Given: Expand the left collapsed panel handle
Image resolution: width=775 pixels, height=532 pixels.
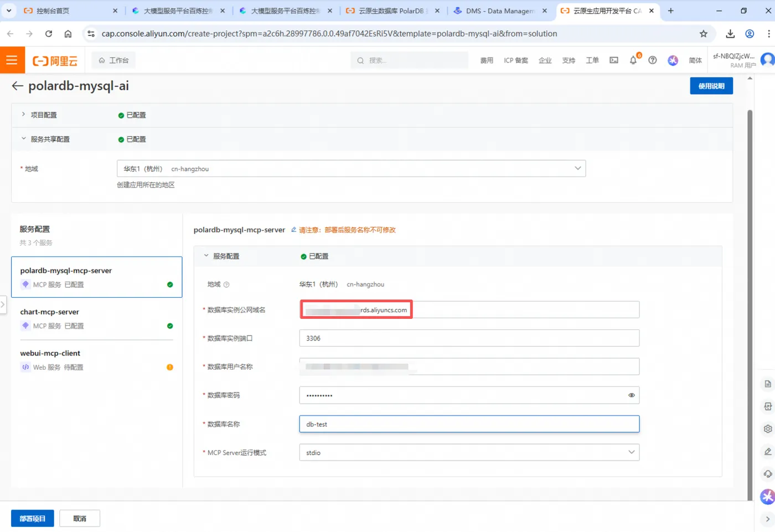Looking at the screenshot, I should tap(3, 304).
